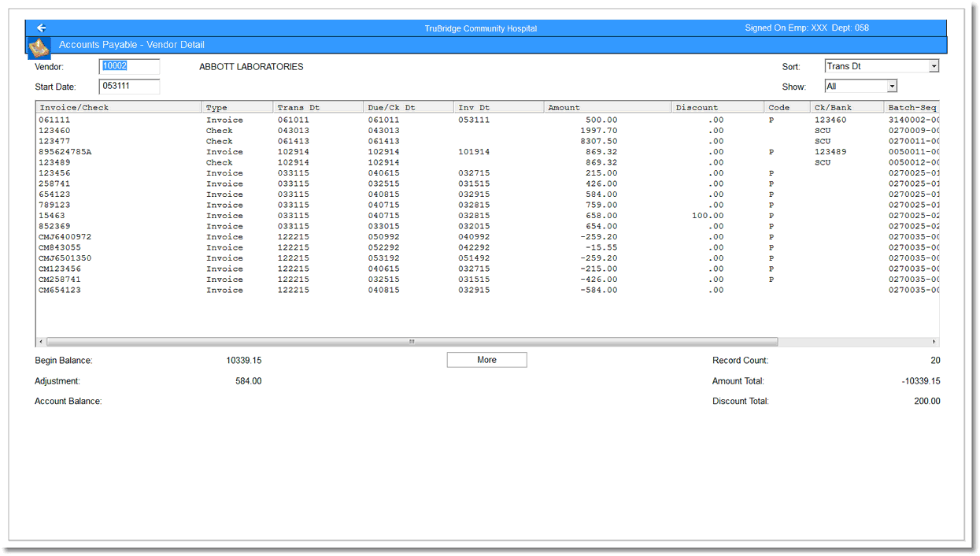Click the Trans Dt column header
Image resolution: width=980 pixels, height=556 pixels.
[318, 107]
